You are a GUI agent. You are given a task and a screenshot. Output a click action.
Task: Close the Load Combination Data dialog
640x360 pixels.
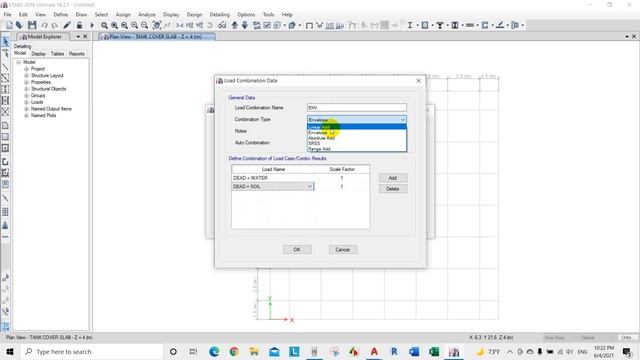(x=418, y=81)
